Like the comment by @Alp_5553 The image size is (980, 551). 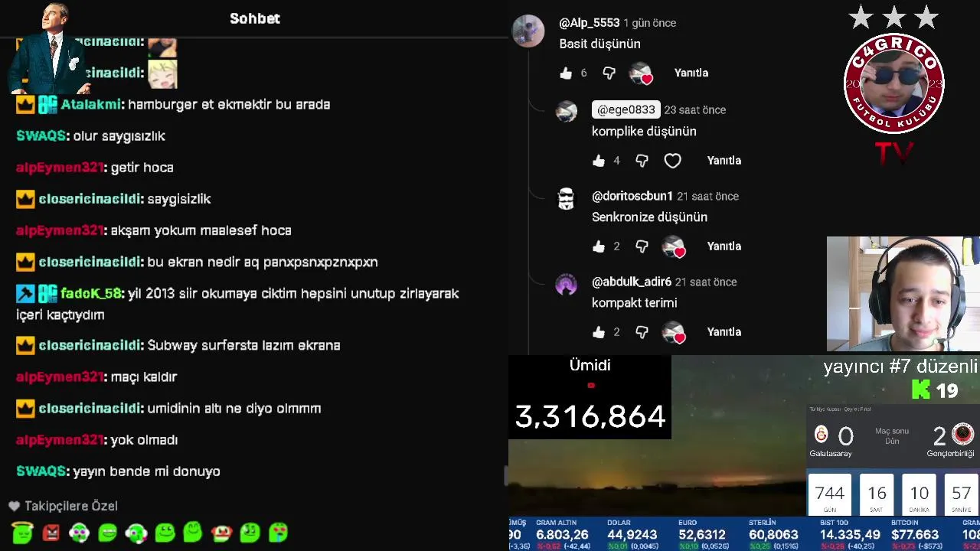tap(566, 73)
